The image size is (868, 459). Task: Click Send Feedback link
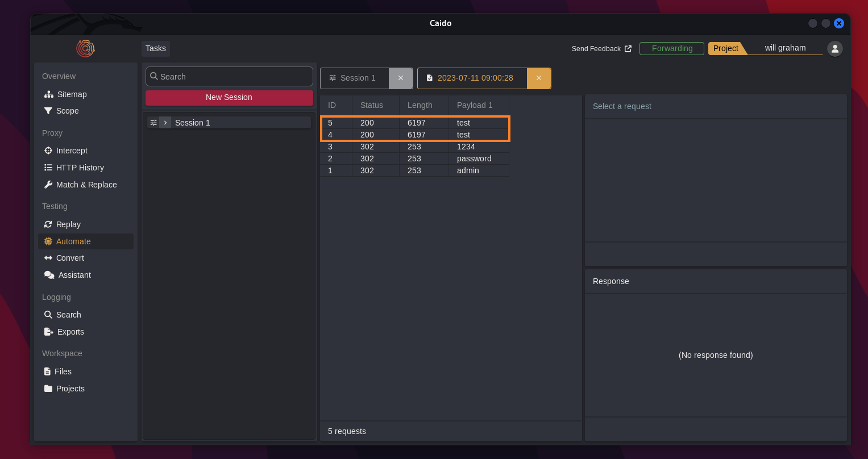(x=601, y=49)
